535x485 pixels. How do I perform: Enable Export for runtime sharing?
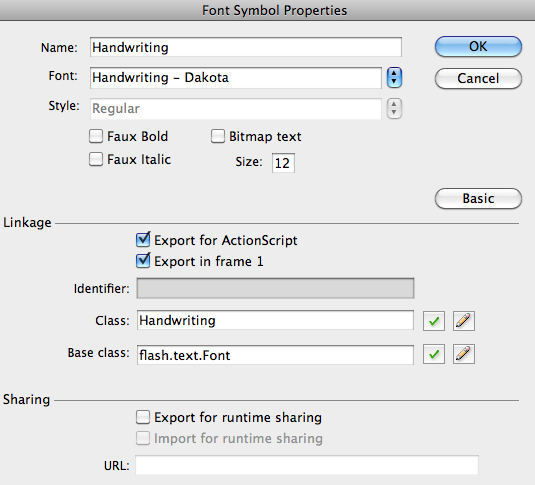click(x=143, y=417)
